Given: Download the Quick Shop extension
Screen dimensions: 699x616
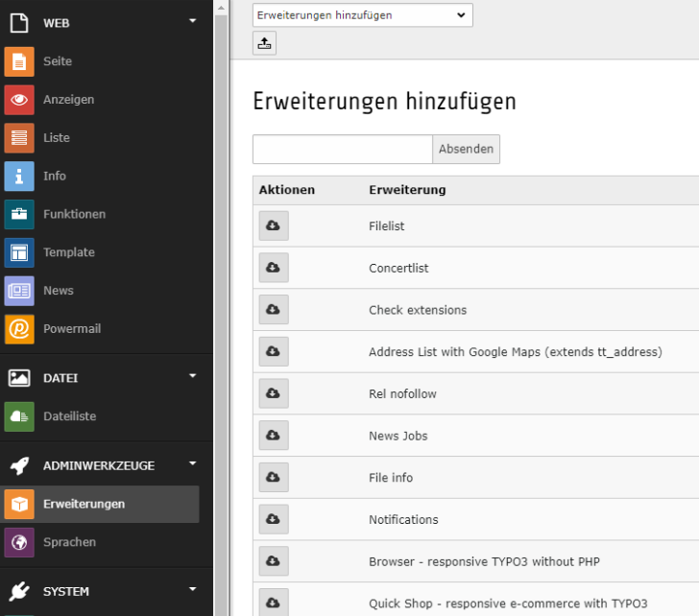Looking at the screenshot, I should [274, 603].
